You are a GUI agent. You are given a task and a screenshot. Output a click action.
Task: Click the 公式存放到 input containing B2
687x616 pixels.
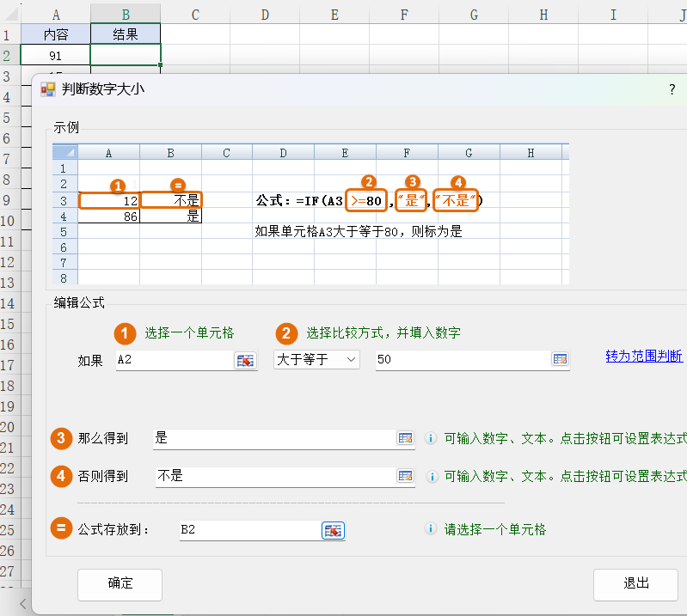click(x=248, y=530)
